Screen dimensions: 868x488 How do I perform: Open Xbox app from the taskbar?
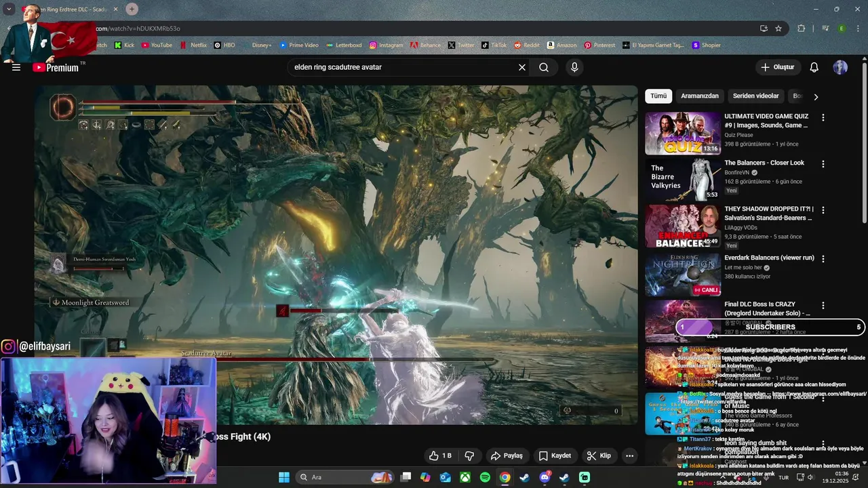(465, 477)
